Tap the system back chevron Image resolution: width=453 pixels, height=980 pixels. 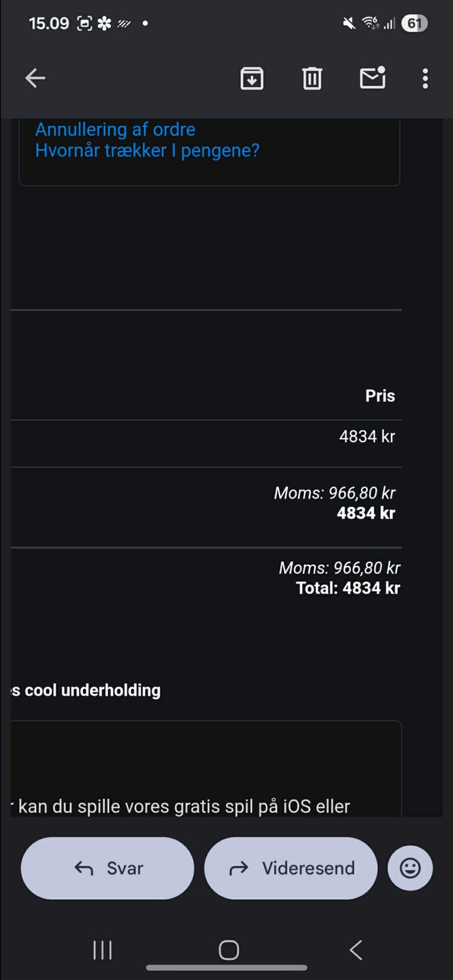pos(356,950)
